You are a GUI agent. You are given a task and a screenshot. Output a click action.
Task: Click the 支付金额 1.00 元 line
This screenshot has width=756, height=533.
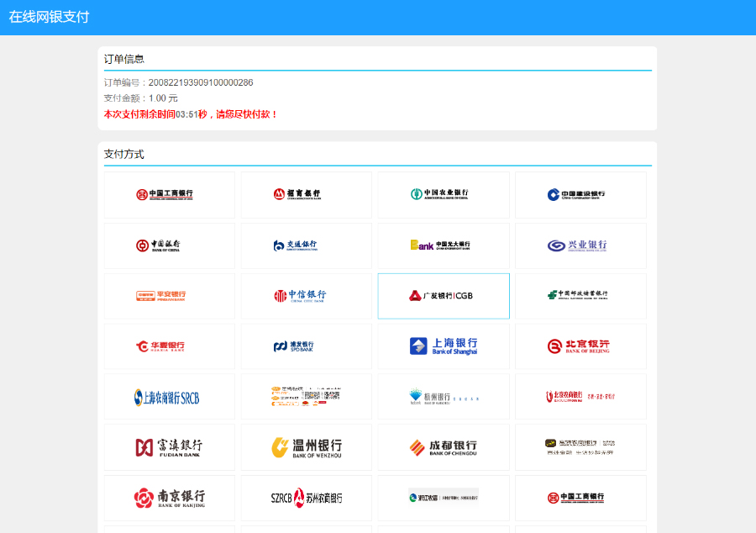(x=141, y=98)
